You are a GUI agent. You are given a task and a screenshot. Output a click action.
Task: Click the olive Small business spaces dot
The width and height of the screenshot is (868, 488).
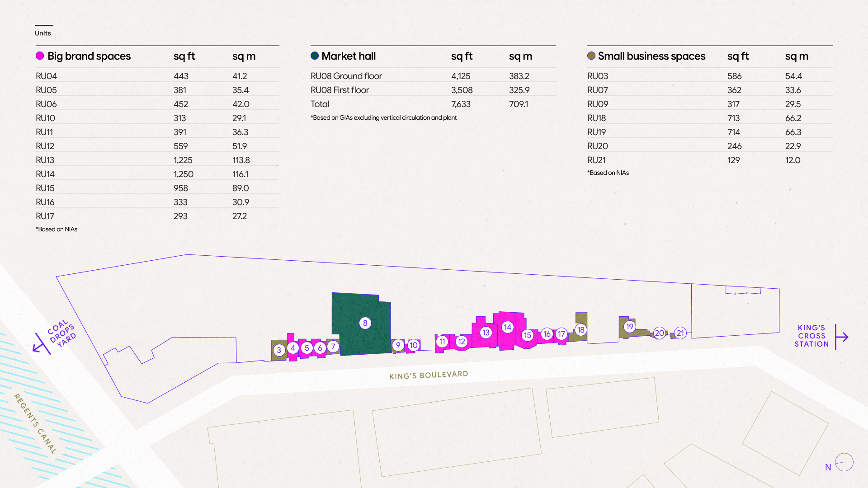coord(591,56)
